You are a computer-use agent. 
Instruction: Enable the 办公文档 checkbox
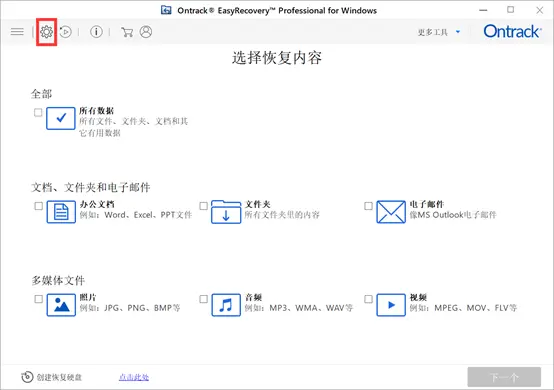point(39,206)
